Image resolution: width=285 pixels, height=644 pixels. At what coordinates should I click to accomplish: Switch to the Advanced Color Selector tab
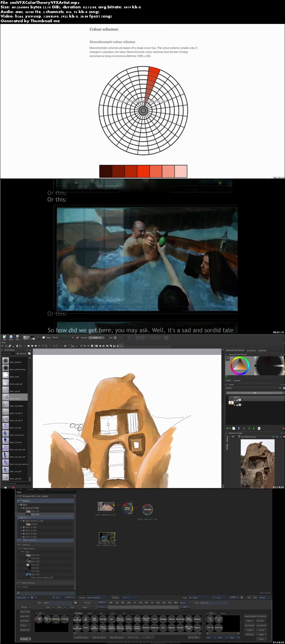(235, 350)
